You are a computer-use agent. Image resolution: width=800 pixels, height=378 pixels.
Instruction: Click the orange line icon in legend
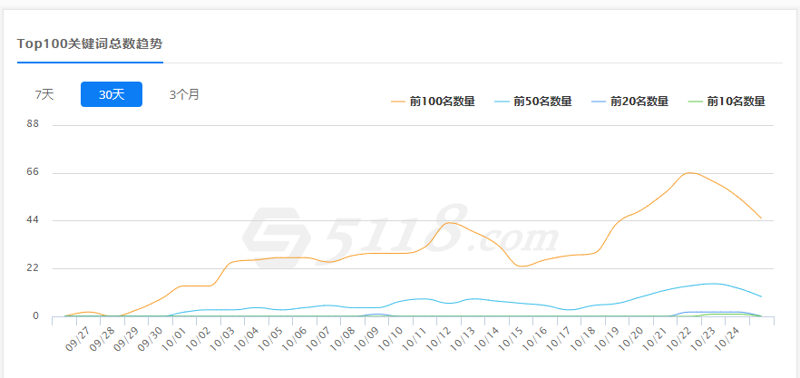[398, 102]
